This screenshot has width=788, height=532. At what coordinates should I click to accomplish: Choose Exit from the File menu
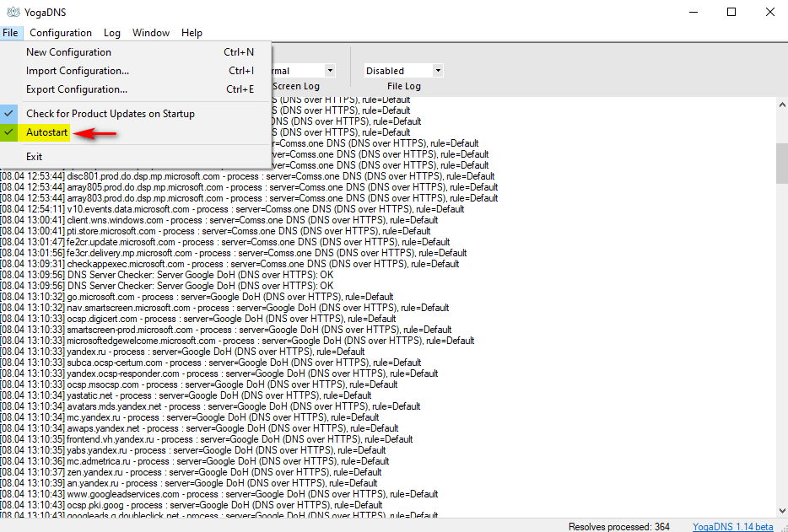[136, 157]
